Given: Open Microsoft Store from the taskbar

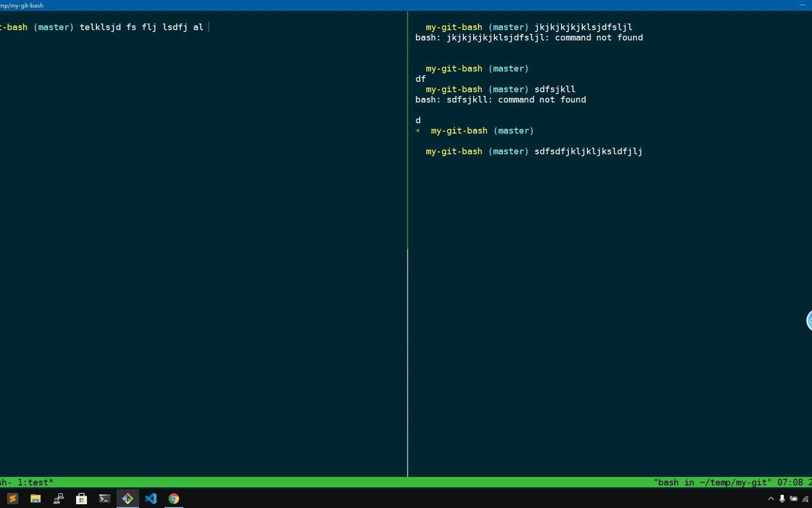Looking at the screenshot, I should pos(81,499).
